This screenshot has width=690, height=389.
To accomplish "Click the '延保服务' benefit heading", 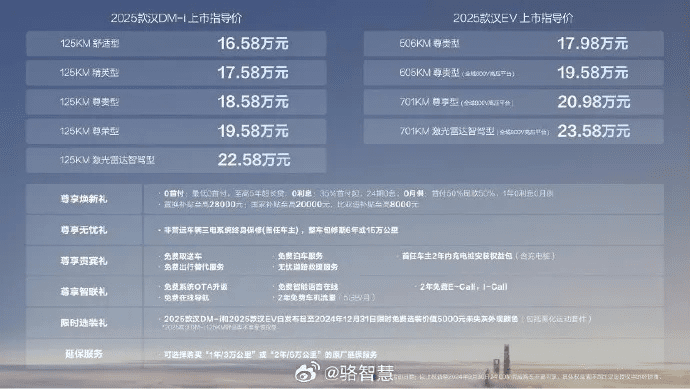I will (84, 354).
